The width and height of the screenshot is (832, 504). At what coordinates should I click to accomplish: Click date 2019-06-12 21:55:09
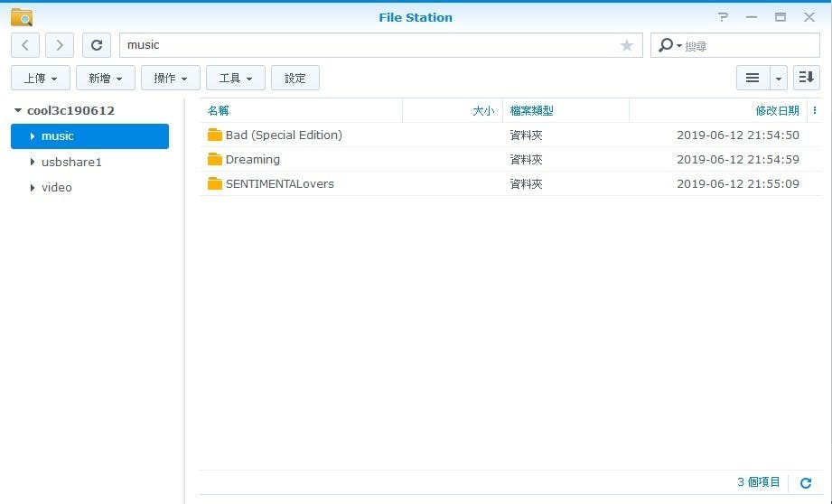pyautogui.click(x=738, y=183)
